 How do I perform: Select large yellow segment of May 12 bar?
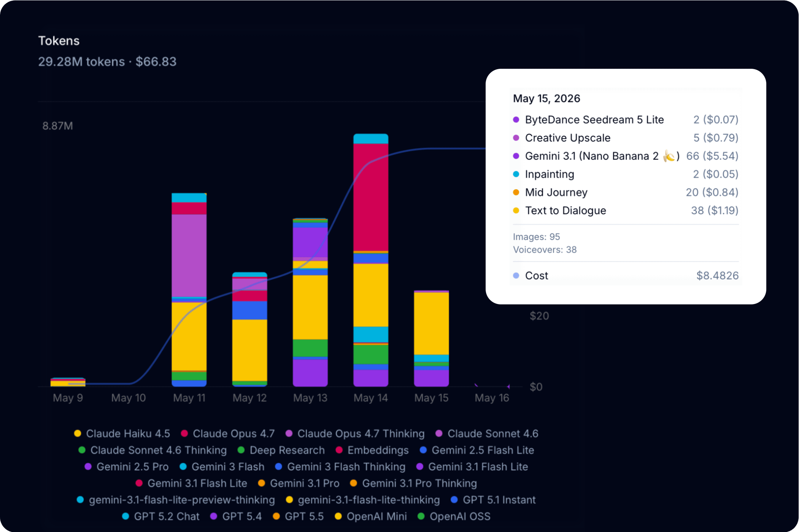click(x=249, y=350)
